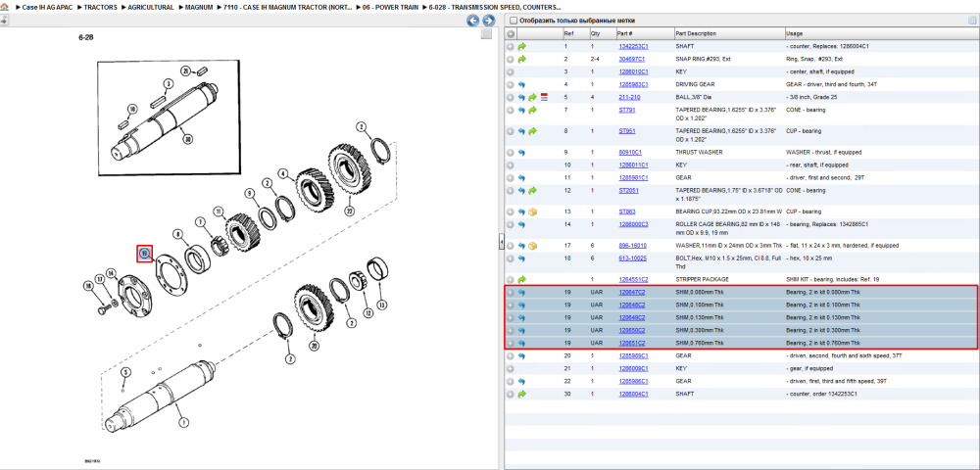Viewport: 980px width, 470px height.
Task: Enable 'Отобразить только выбранные метки' checkbox
Action: click(514, 21)
